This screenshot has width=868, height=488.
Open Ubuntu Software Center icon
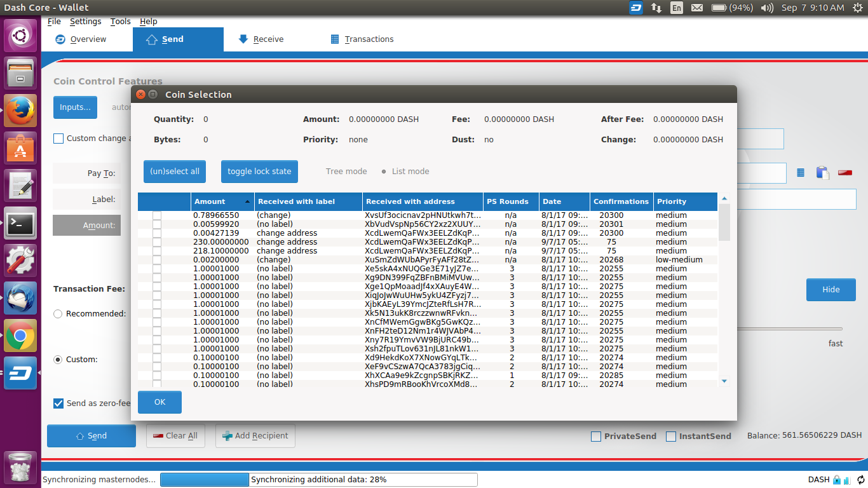[x=20, y=148]
